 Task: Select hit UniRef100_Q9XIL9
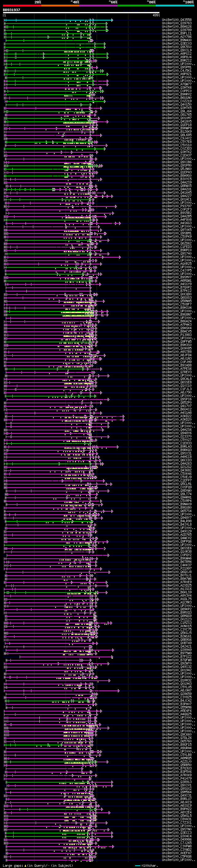point(177,50)
